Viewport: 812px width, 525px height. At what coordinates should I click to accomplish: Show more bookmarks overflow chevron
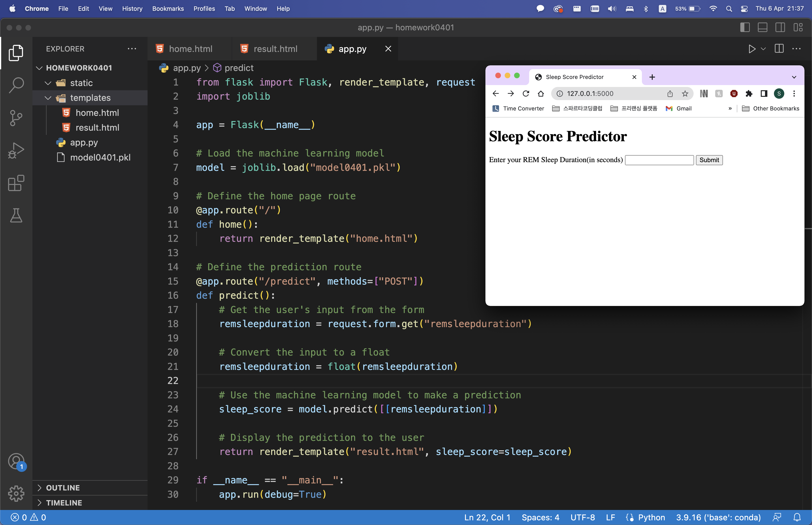730,108
